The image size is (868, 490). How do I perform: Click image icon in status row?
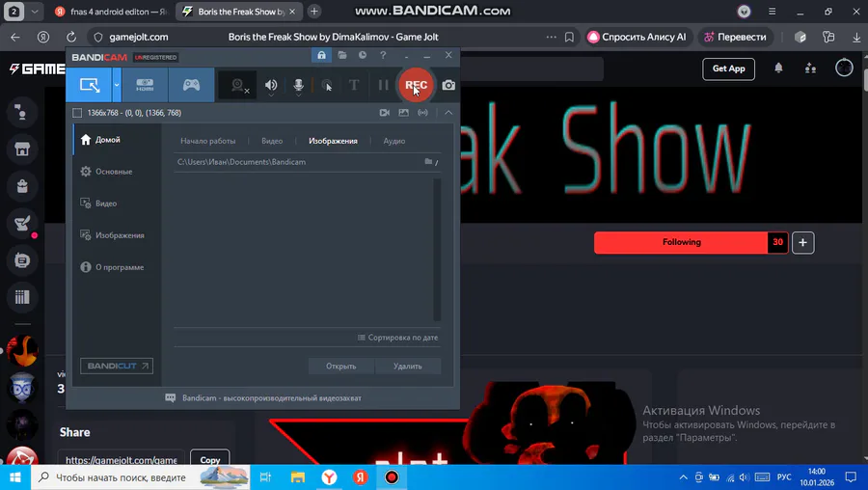pos(403,113)
